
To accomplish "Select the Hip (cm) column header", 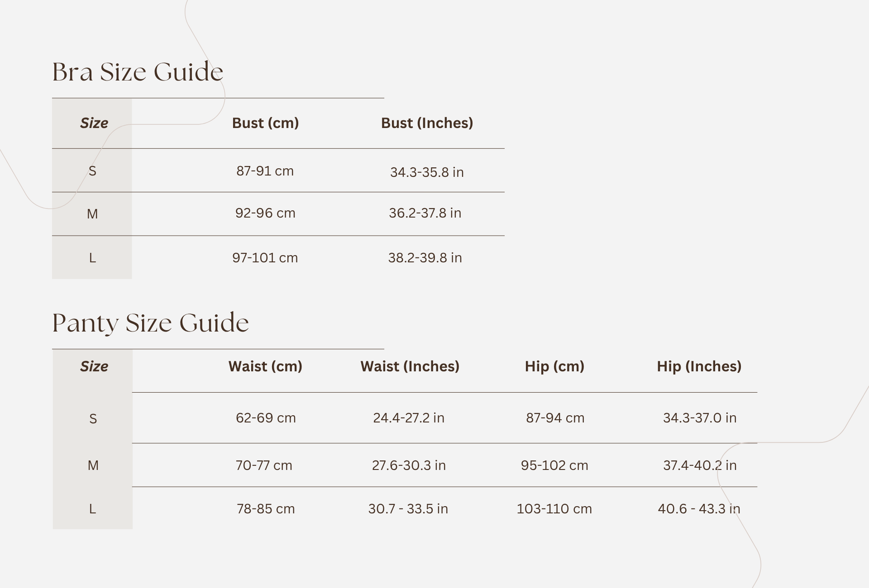I will click(x=554, y=366).
